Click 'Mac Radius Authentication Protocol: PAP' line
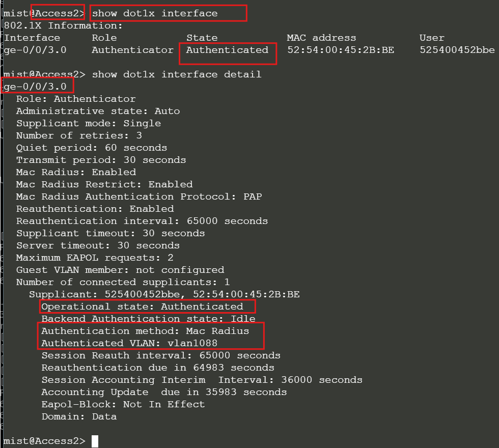 point(138,197)
